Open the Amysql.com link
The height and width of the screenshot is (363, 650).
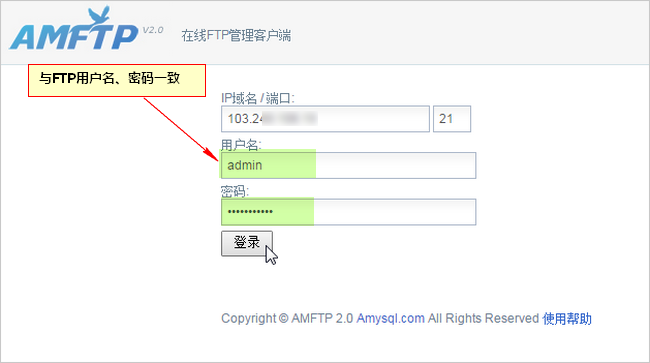pos(390,318)
